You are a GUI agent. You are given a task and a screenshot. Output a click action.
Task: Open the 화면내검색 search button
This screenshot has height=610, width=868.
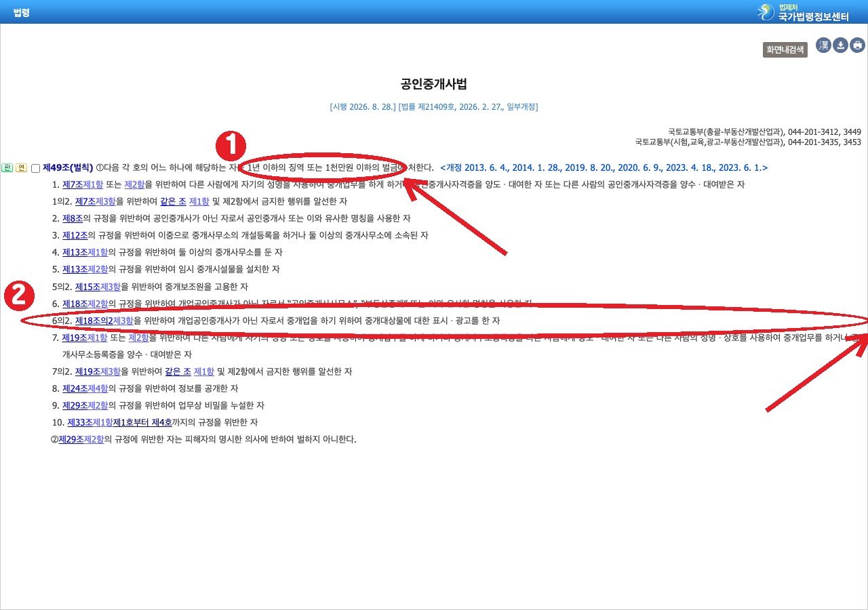785,49
